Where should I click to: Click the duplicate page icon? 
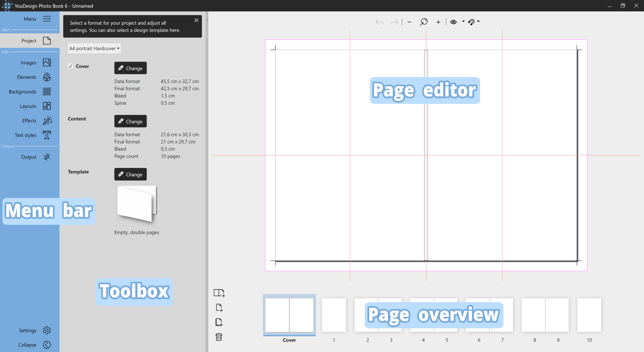pos(219,322)
